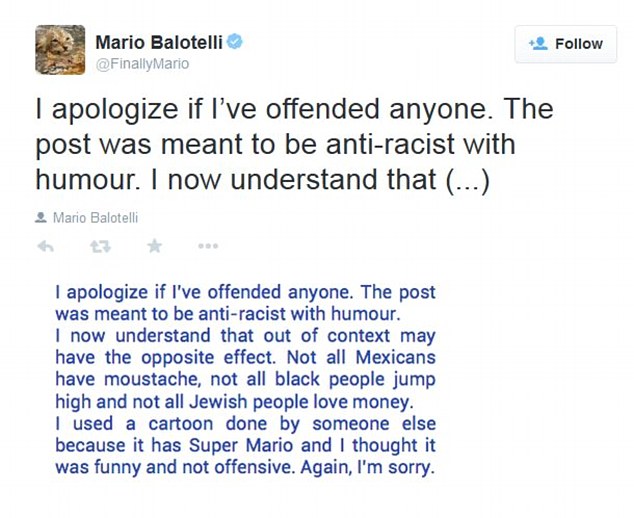Open Mario Balotelli's profile picture
634x518 pixels.
[59, 49]
